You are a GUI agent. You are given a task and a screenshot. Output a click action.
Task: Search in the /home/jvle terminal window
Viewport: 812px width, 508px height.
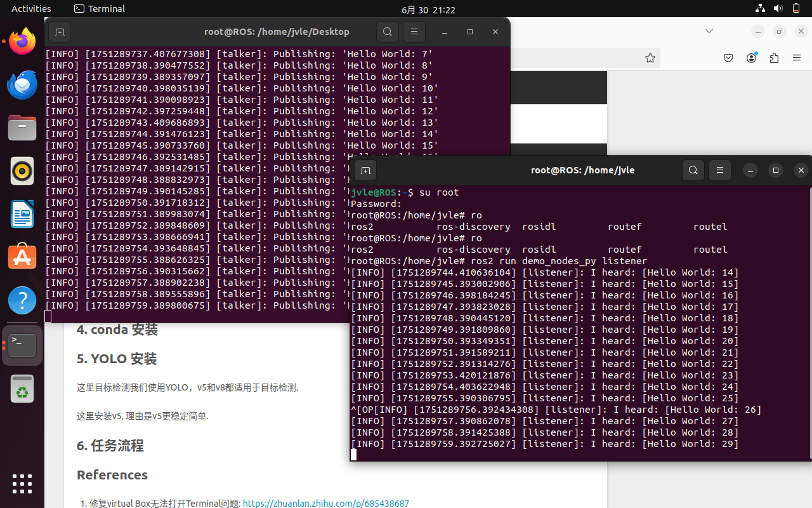click(x=693, y=170)
